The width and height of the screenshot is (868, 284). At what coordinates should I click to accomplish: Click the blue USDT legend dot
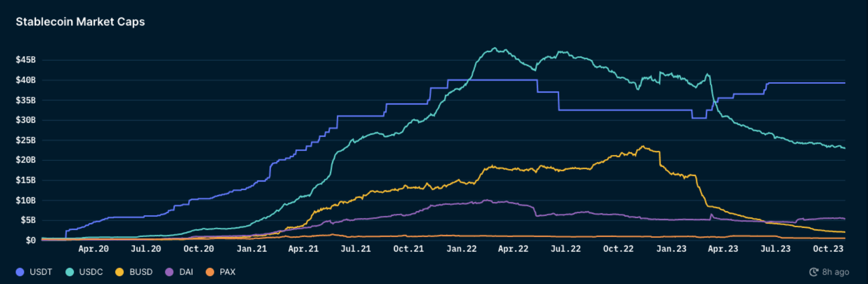point(20,272)
